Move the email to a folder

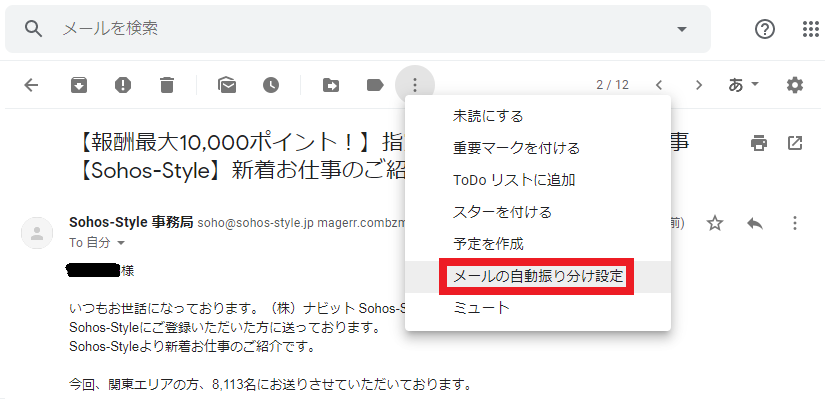(331, 85)
